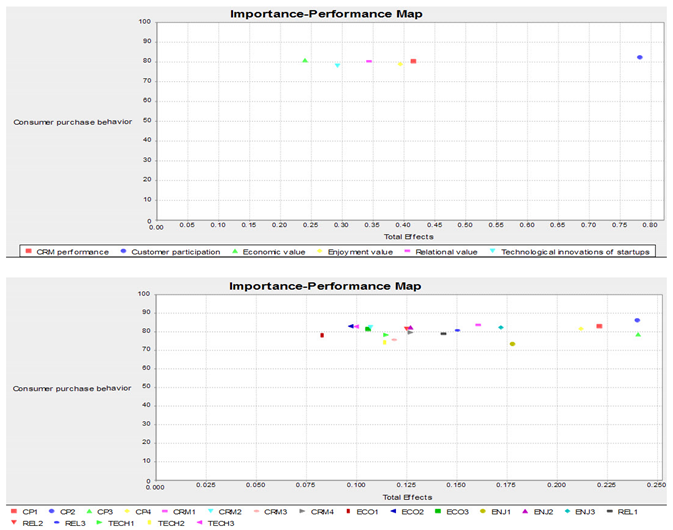Click the 'Relational value' legend entry

click(x=441, y=252)
